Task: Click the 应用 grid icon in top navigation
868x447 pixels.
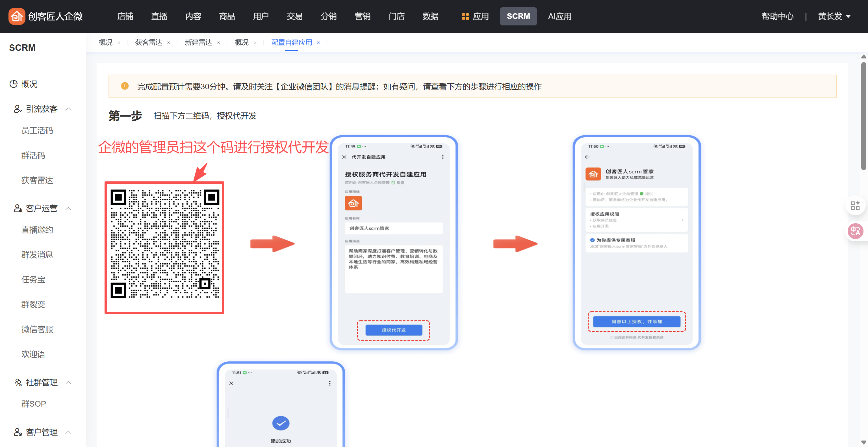Action: [x=465, y=16]
